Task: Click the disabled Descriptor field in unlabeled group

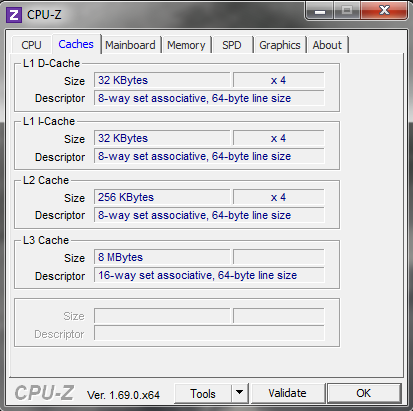Action: tap(209, 333)
